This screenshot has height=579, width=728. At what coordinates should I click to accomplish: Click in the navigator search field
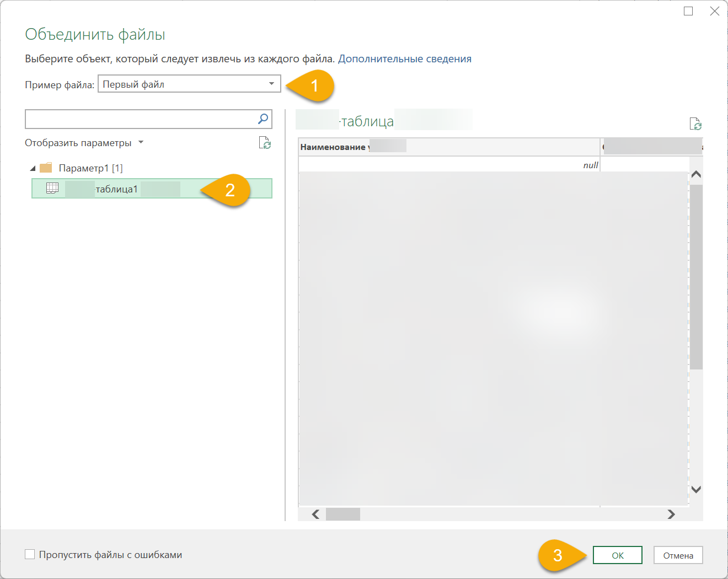pos(141,119)
